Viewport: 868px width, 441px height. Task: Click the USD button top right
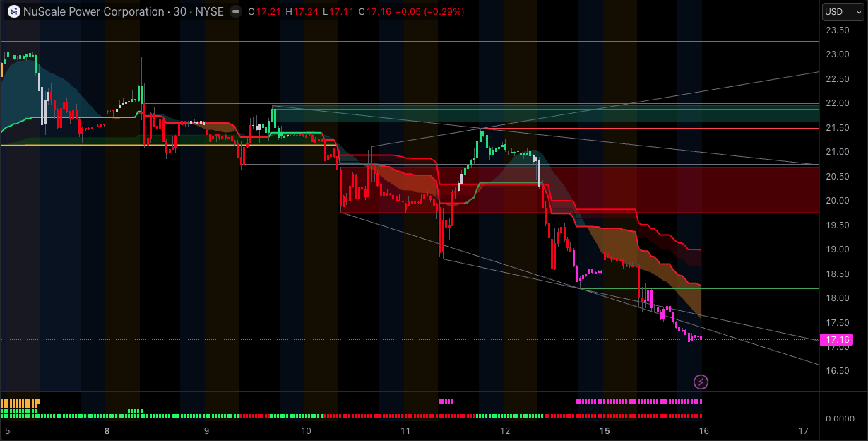point(841,11)
